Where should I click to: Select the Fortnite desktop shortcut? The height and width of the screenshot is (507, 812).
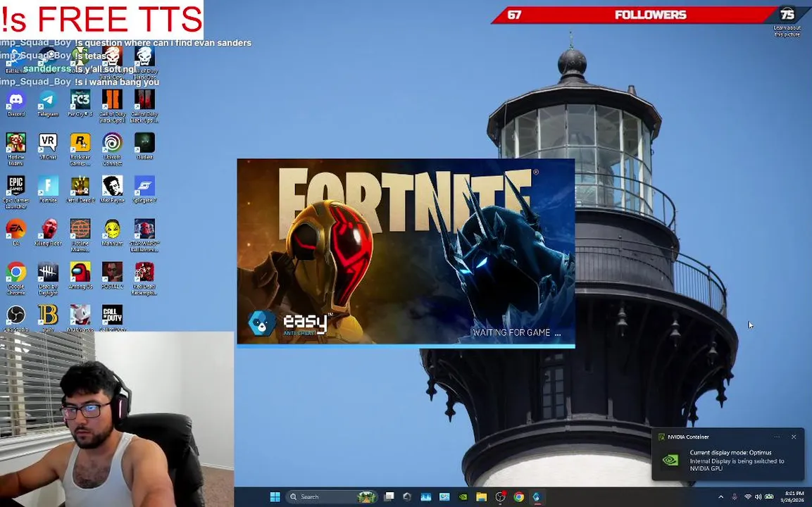48,189
